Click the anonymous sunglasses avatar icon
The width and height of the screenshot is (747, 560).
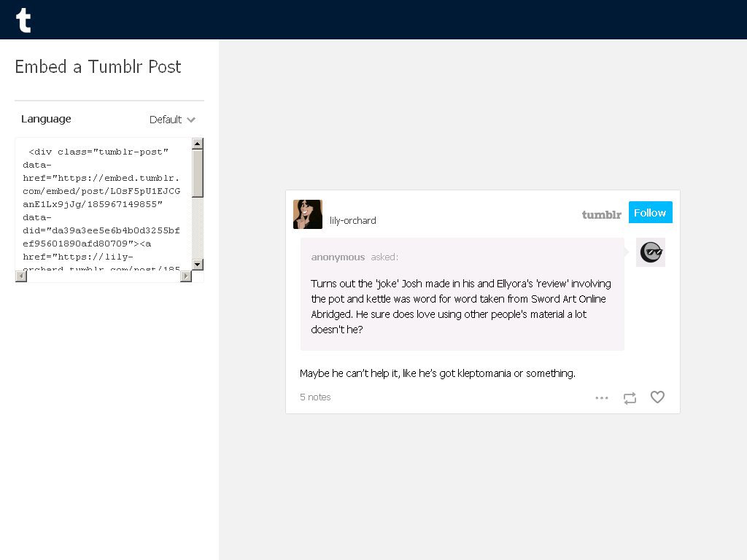click(x=651, y=252)
